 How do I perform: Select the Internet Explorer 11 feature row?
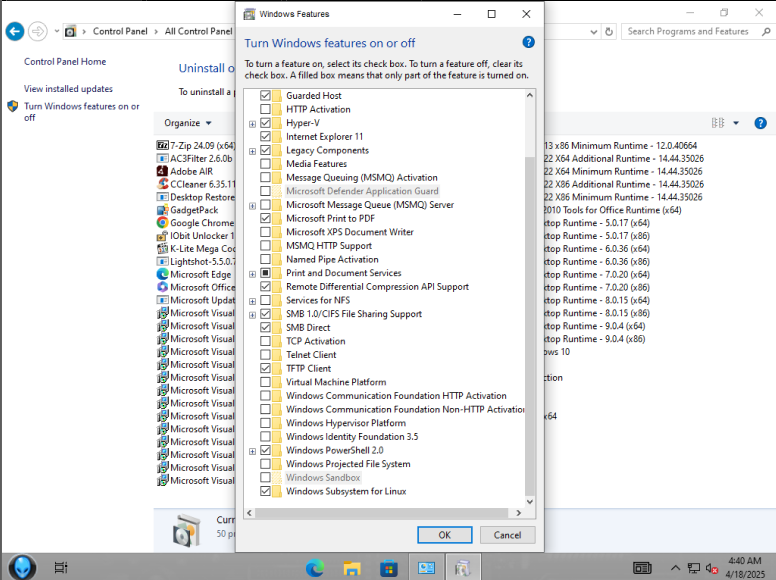click(324, 137)
